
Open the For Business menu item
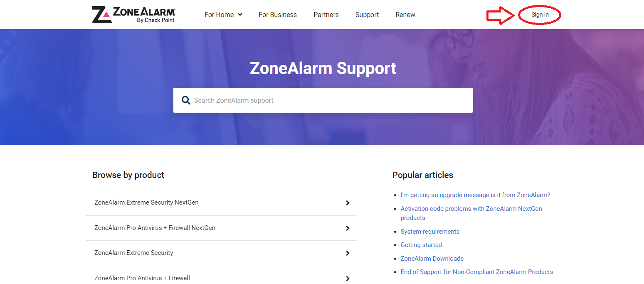coord(278,15)
